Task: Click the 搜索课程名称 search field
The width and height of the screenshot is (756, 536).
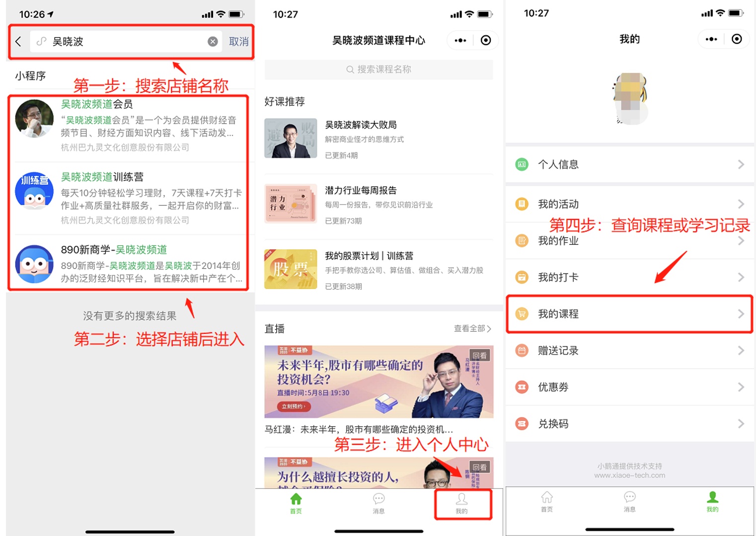Action: (x=378, y=70)
